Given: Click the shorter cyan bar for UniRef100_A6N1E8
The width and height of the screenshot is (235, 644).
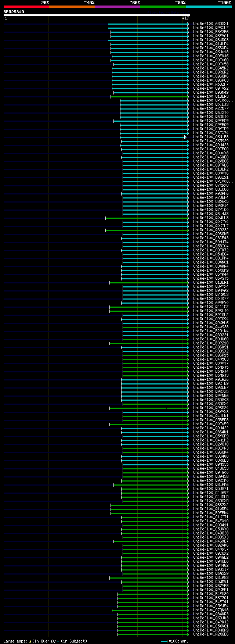Looking at the screenshot, I should click(153, 137).
